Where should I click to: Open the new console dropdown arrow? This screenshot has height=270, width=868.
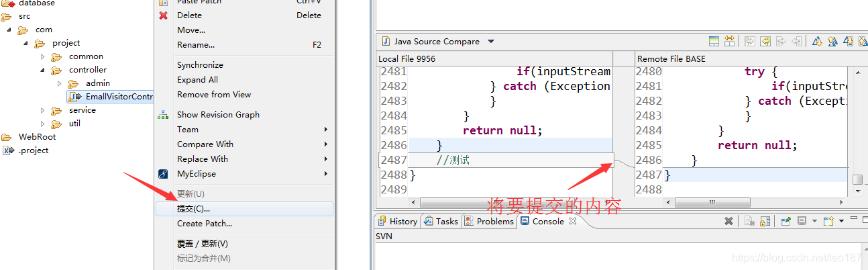pyautogui.click(x=840, y=221)
